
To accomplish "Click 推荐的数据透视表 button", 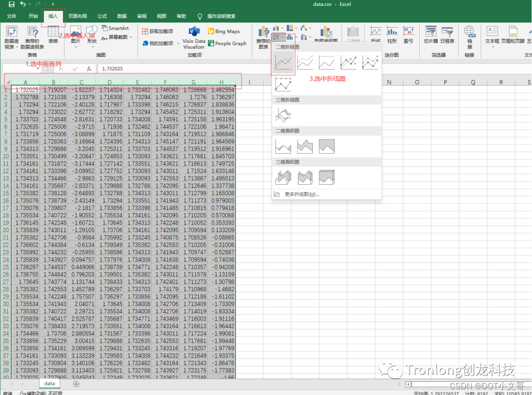I will (x=32, y=37).
